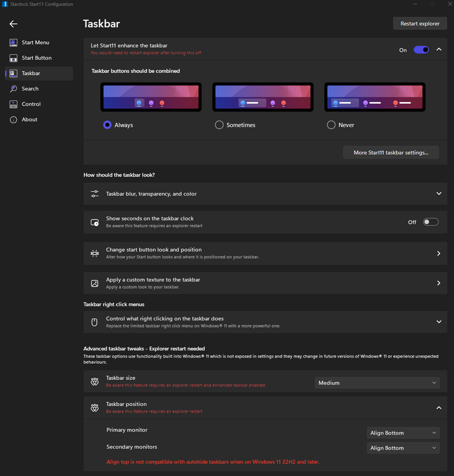Click the Always combine preview thumbnail
The height and width of the screenshot is (476, 454).
[151, 97]
